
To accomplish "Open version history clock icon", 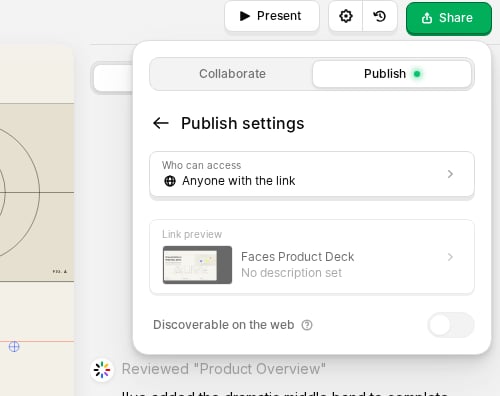I will [x=380, y=16].
